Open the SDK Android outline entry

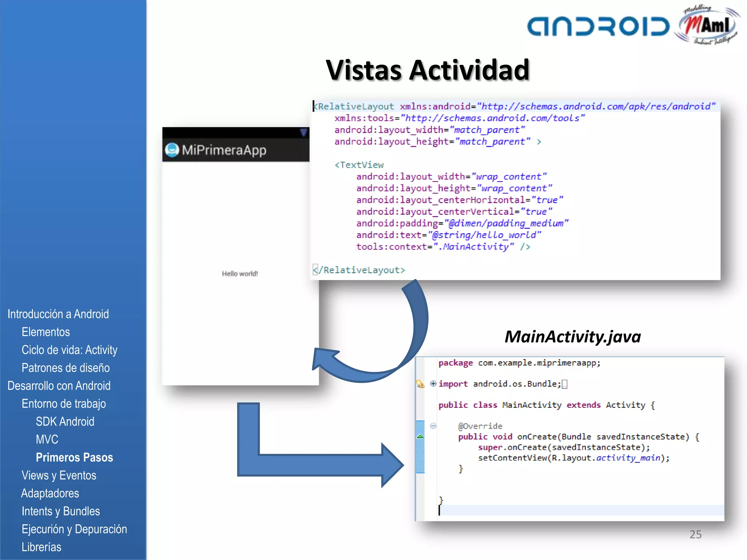click(x=65, y=421)
